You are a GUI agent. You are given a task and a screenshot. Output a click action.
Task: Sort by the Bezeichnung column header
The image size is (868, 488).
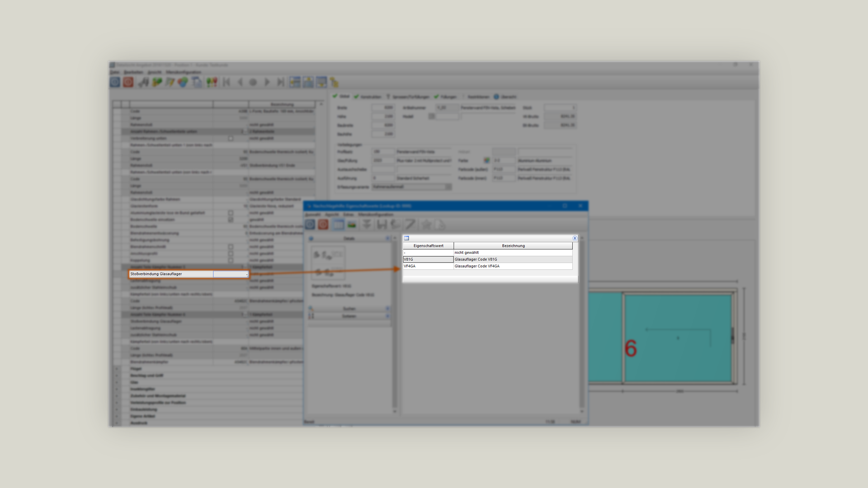click(x=513, y=246)
